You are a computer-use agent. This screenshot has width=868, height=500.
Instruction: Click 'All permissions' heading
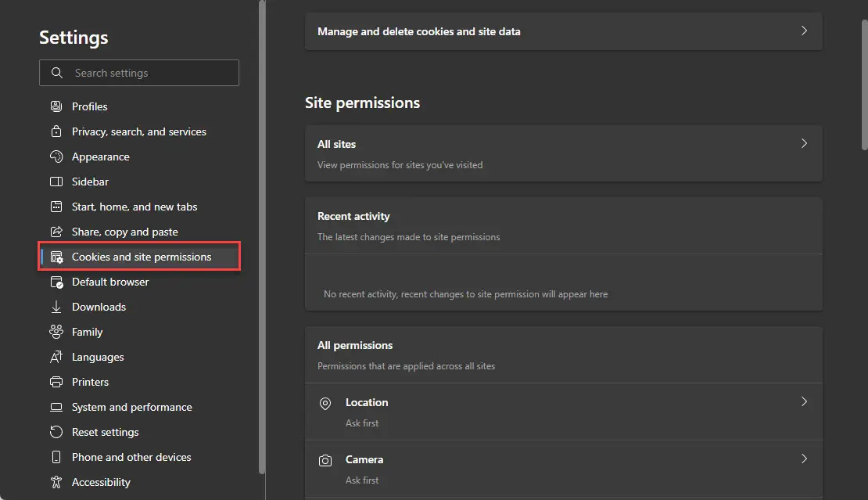coord(355,345)
